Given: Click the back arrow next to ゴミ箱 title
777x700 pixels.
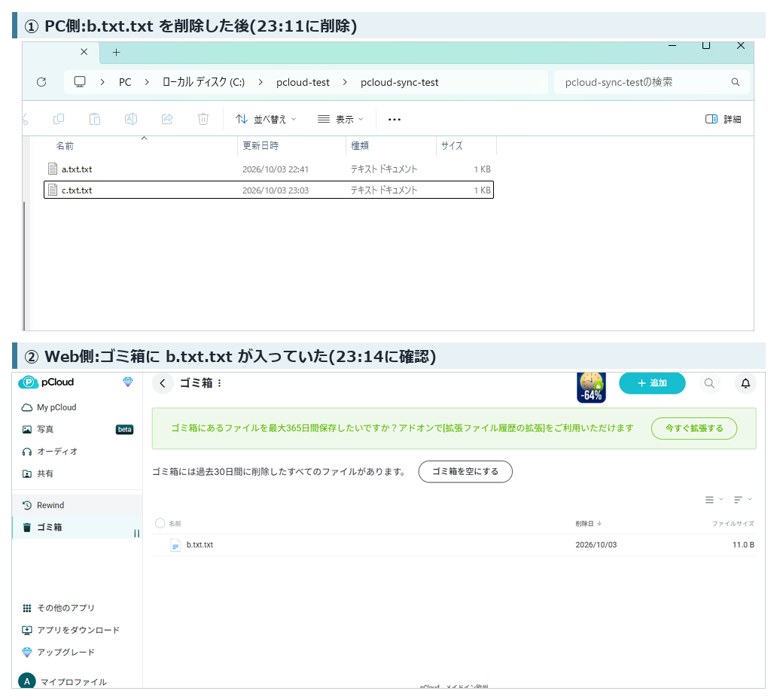Looking at the screenshot, I should coord(163,383).
